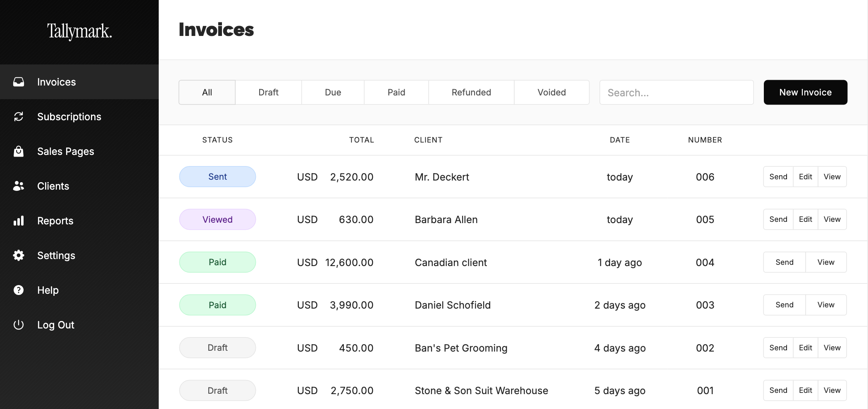This screenshot has width=868, height=409.
Task: Click the Subscriptions refresh icon
Action: [x=19, y=117]
